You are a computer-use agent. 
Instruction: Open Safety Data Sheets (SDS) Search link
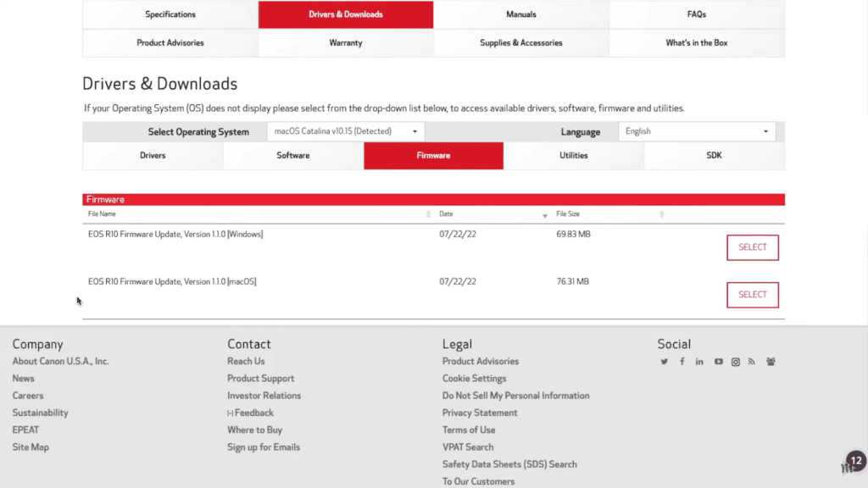pyautogui.click(x=509, y=464)
